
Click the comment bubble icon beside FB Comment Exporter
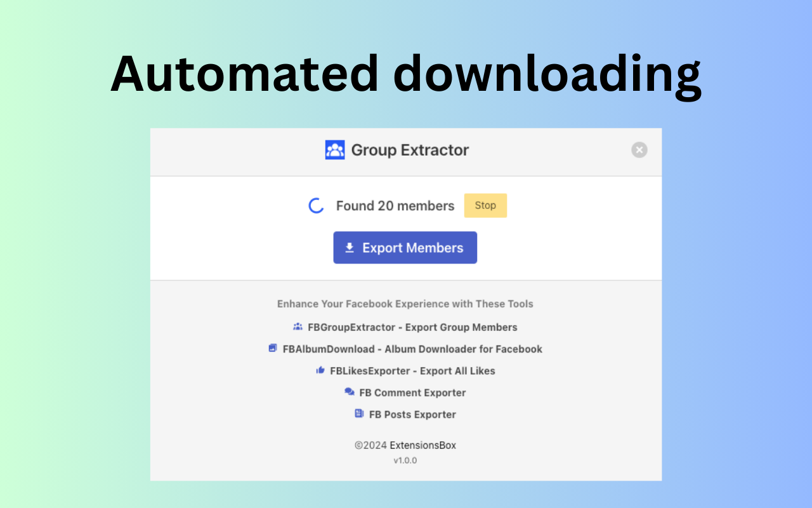pyautogui.click(x=350, y=392)
